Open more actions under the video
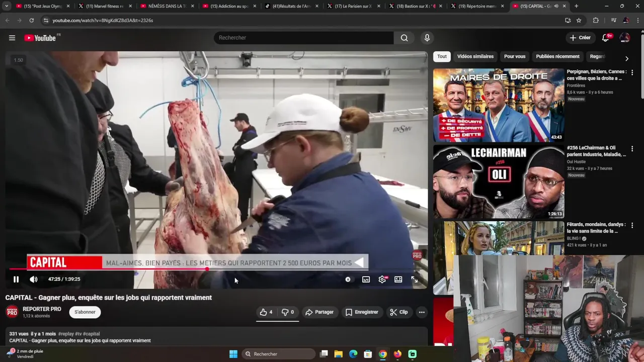The image size is (644, 362). tap(422, 312)
